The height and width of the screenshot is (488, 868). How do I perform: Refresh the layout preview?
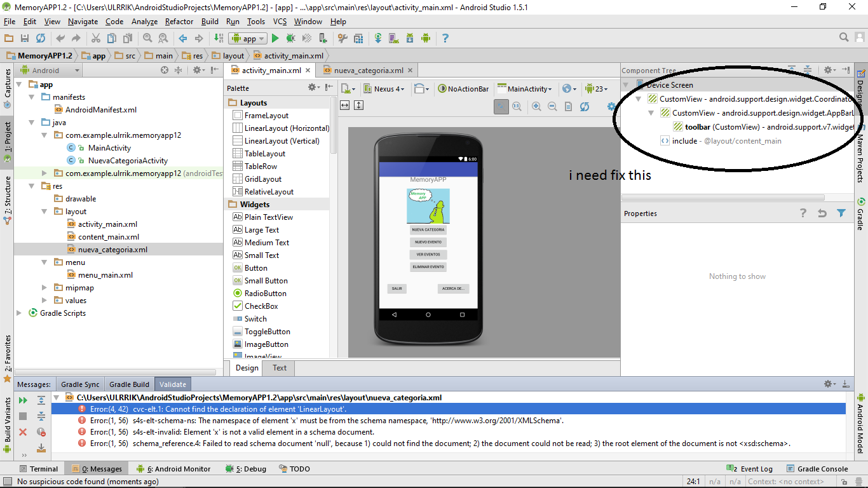(585, 107)
